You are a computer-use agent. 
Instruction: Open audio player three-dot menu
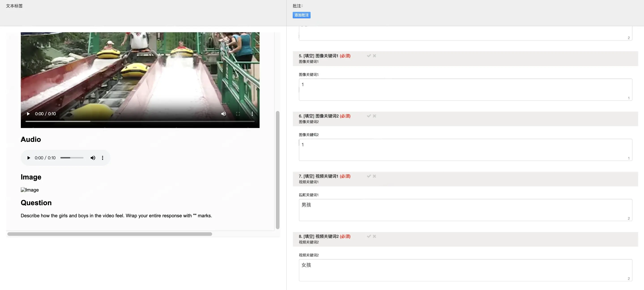(x=102, y=158)
